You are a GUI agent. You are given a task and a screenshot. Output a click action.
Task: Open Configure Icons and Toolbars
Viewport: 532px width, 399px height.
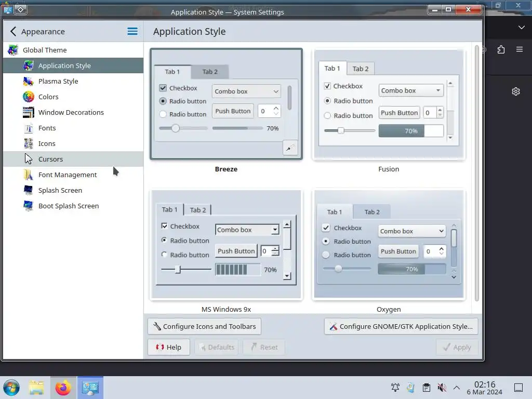205,326
